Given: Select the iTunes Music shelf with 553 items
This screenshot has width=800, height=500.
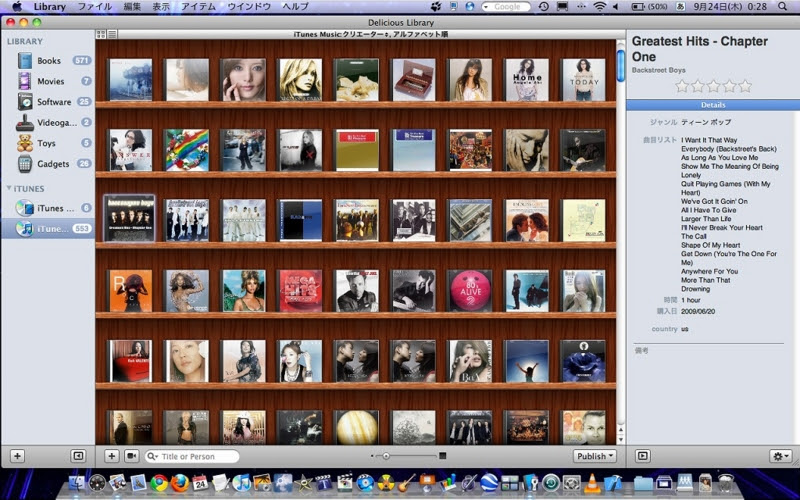Looking at the screenshot, I should pyautogui.click(x=47, y=229).
